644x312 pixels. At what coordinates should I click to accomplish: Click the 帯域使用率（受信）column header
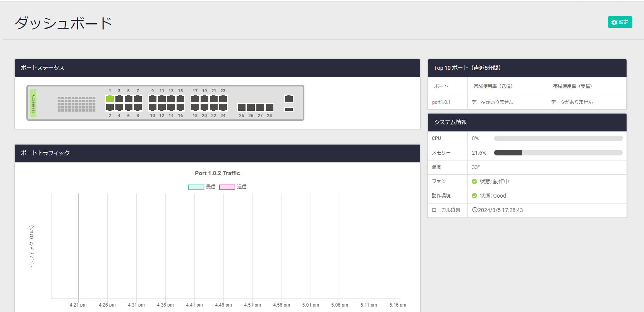[x=572, y=86]
